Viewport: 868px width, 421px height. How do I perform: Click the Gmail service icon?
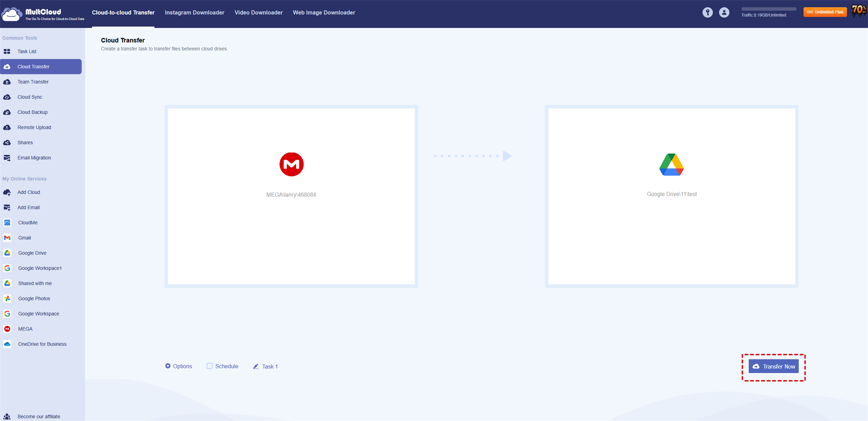[7, 238]
